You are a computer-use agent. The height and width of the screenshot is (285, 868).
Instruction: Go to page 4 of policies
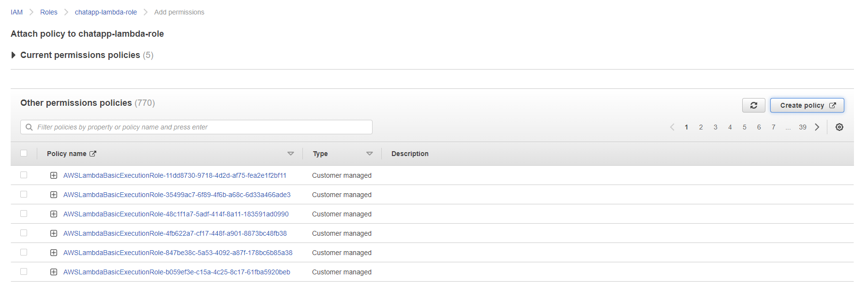point(730,127)
